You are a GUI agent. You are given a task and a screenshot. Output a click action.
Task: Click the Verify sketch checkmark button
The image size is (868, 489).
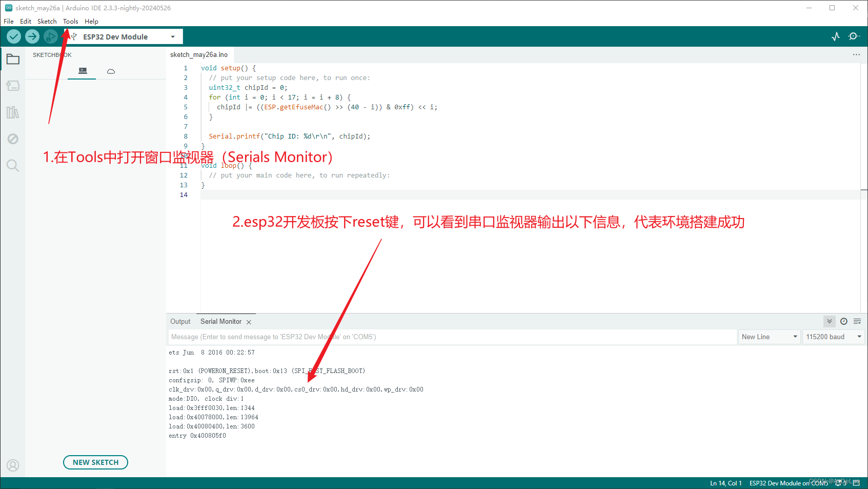[14, 36]
